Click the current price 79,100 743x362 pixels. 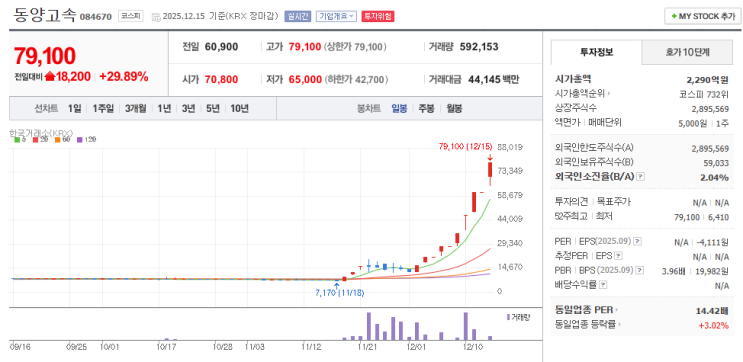pos(45,56)
